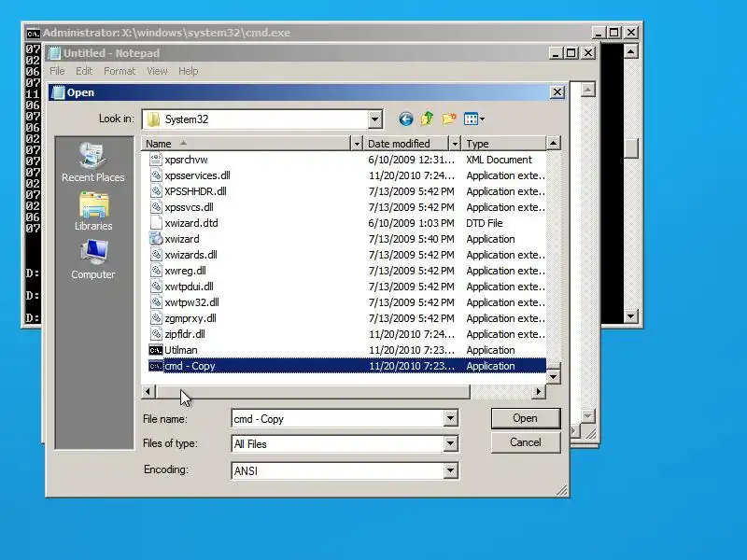Open Notepad File menu
The image size is (747, 560).
57,71
